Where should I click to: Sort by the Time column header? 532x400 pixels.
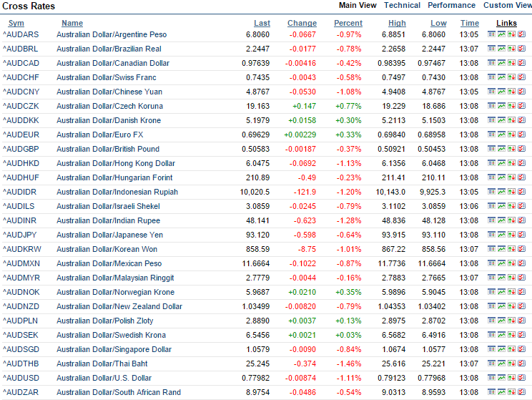coord(470,23)
